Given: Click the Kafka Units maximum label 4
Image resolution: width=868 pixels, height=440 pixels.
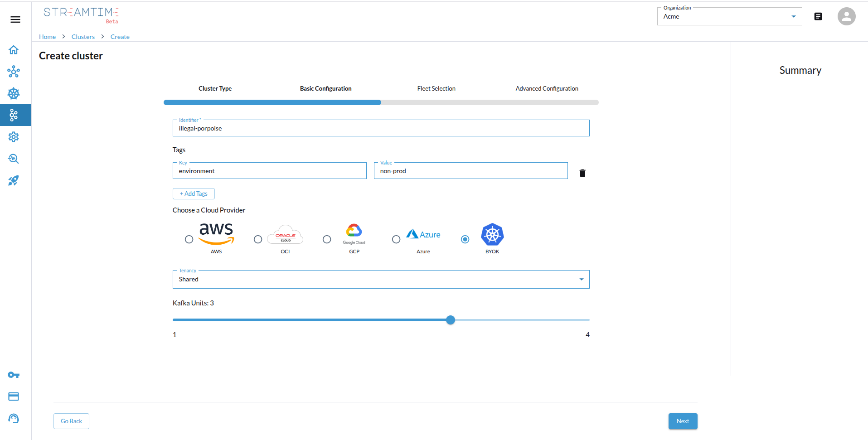Looking at the screenshot, I should click(x=587, y=335).
